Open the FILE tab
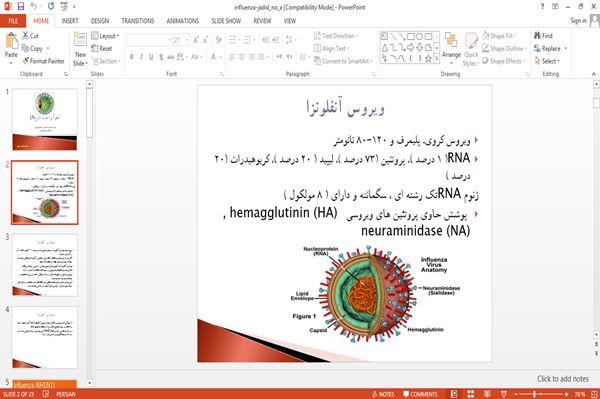The height and width of the screenshot is (399, 600). click(x=13, y=21)
